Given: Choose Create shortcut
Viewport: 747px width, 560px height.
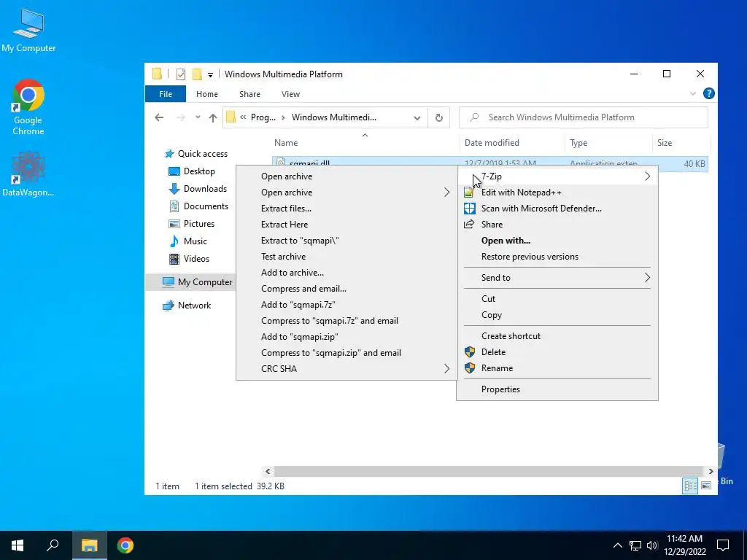Looking at the screenshot, I should (x=557, y=335).
